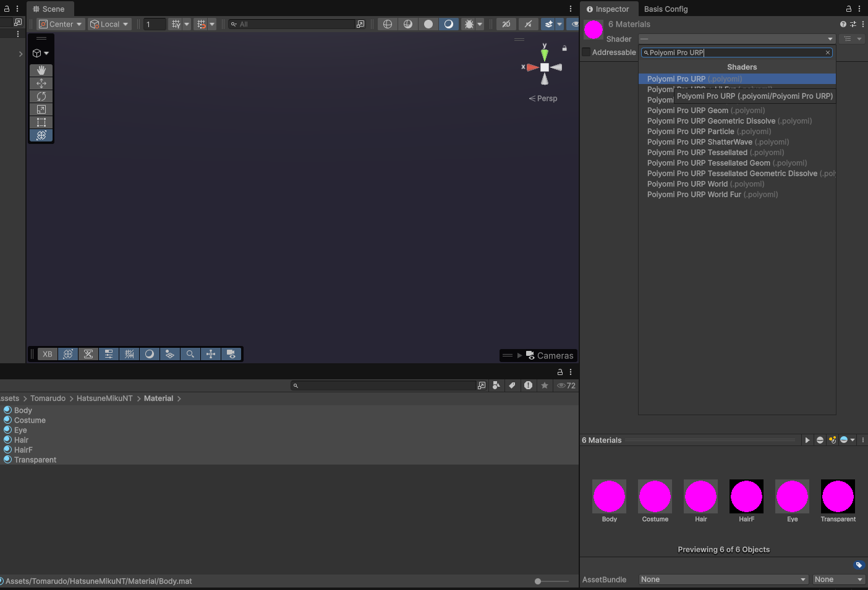Open the Center pivot mode dropdown
868x590 pixels.
[60, 23]
